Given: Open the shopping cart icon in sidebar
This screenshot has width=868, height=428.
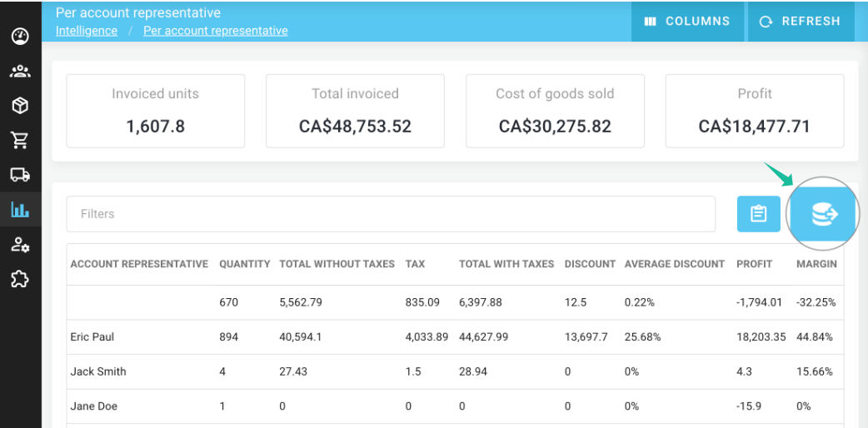Looking at the screenshot, I should tap(20, 140).
